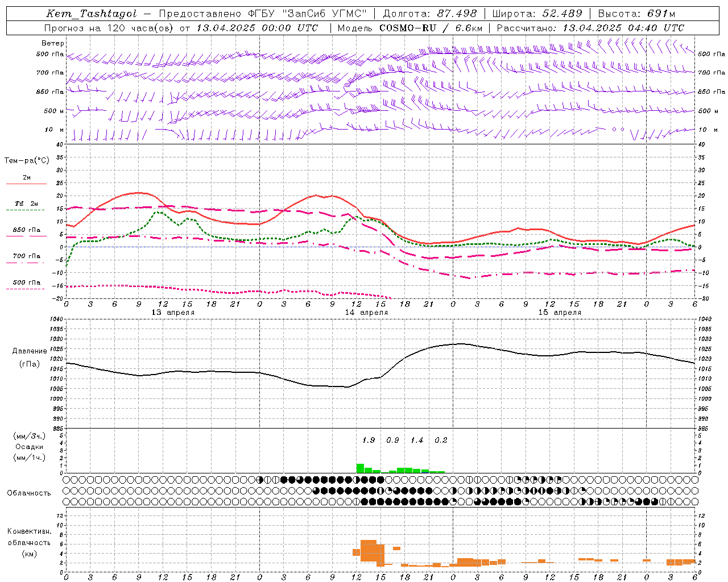Click the station name Kem_Tashtagol

(92, 14)
